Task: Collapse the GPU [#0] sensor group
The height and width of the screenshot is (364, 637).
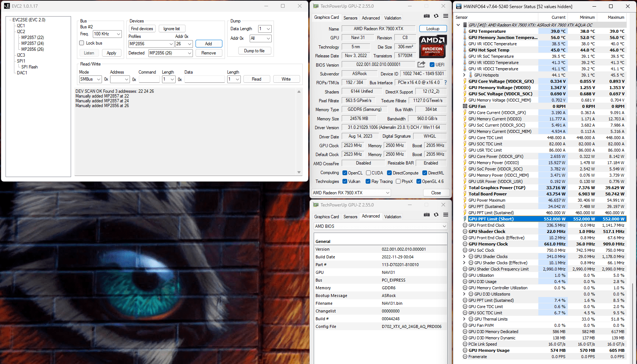Action: [458, 25]
